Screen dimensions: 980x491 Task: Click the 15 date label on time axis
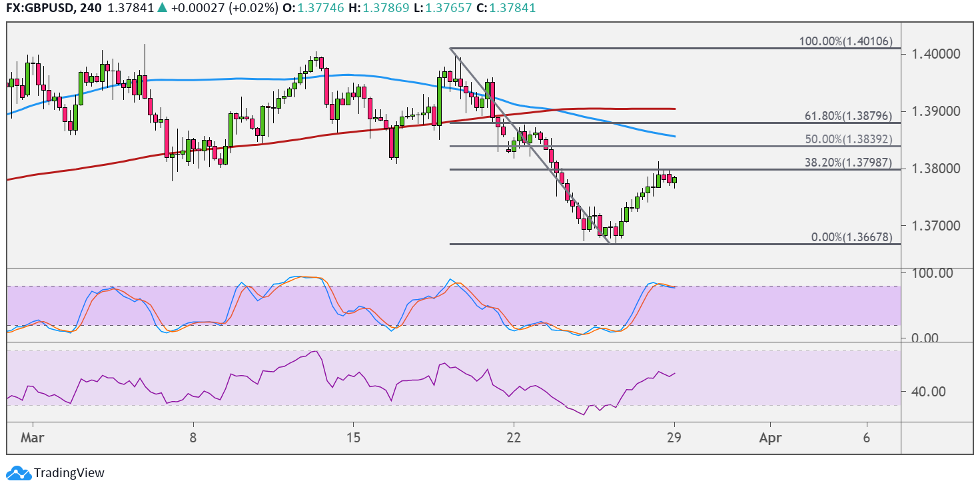click(x=353, y=438)
